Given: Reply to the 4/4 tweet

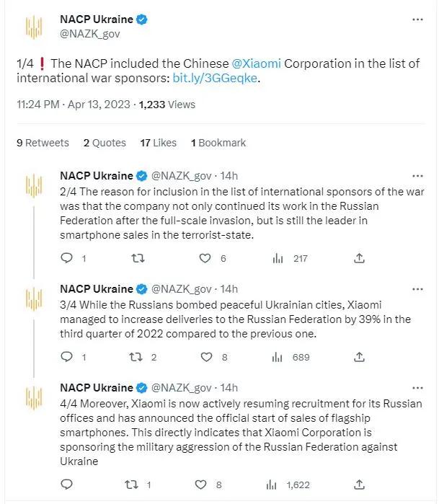Looking at the screenshot, I should point(66,485).
